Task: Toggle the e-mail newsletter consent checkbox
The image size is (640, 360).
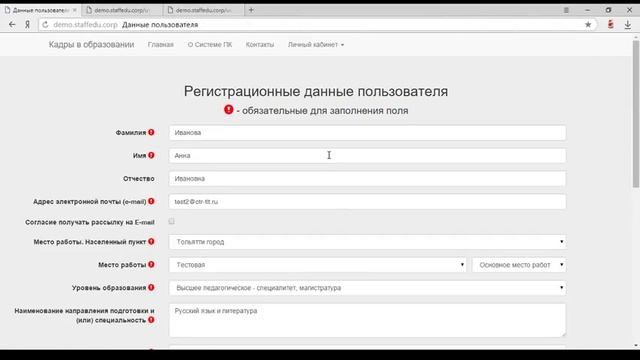Action: [171, 222]
